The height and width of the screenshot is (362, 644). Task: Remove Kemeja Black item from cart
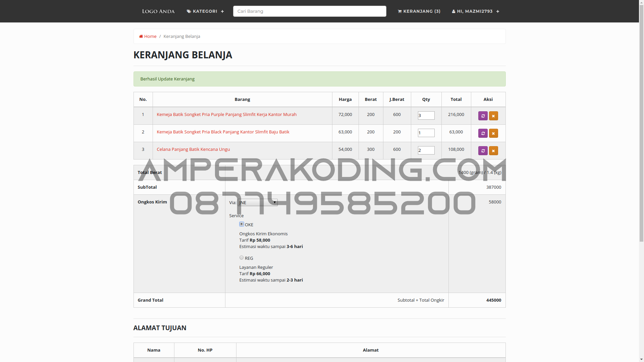point(493,133)
